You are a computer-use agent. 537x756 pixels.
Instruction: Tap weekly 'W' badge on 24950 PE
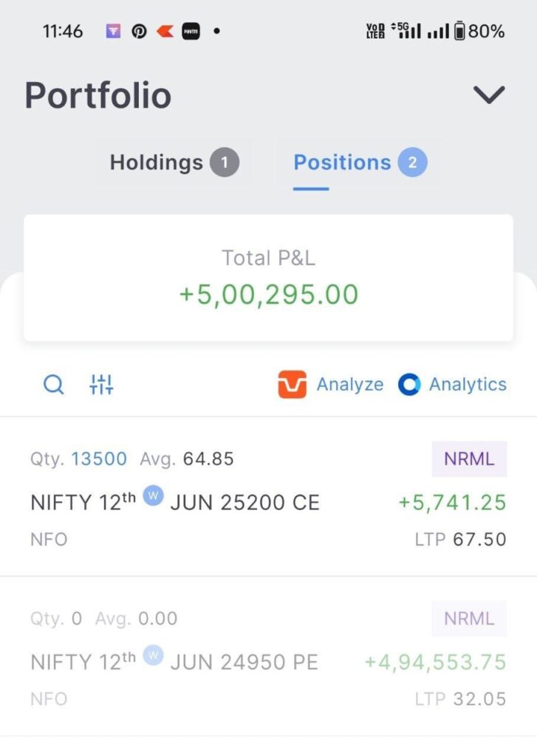coord(153,655)
